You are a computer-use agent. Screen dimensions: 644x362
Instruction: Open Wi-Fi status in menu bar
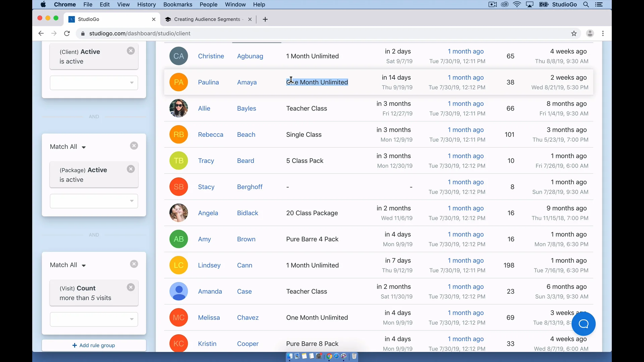click(517, 4)
